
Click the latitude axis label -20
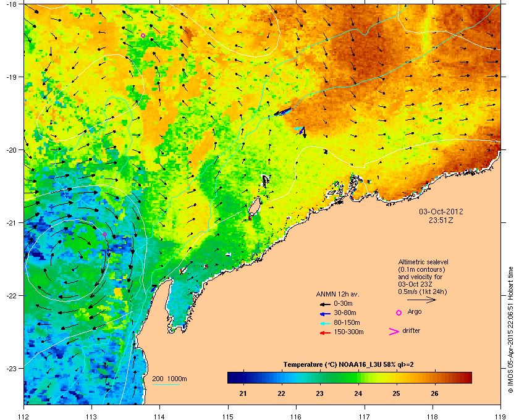11,149
